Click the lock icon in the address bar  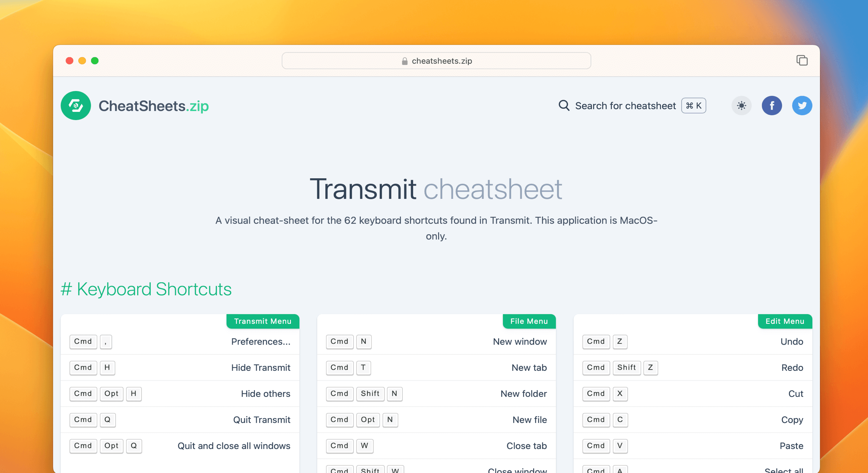pos(405,61)
